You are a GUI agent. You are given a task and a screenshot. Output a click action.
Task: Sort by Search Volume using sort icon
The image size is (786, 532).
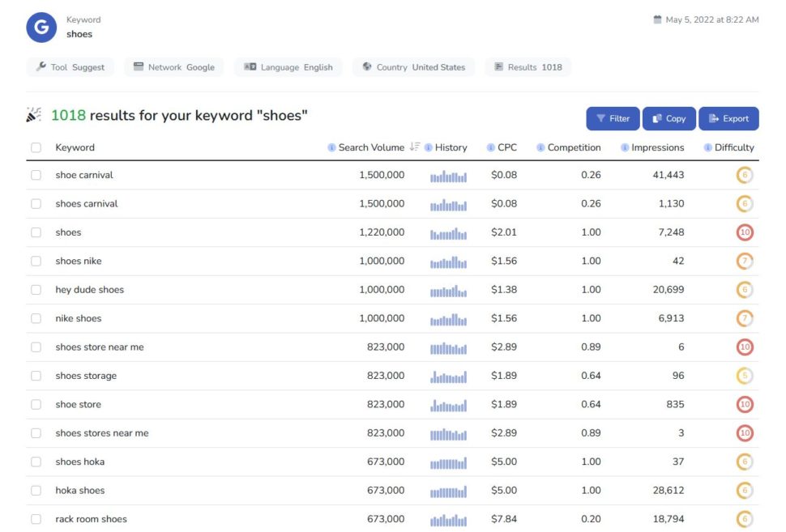click(414, 147)
